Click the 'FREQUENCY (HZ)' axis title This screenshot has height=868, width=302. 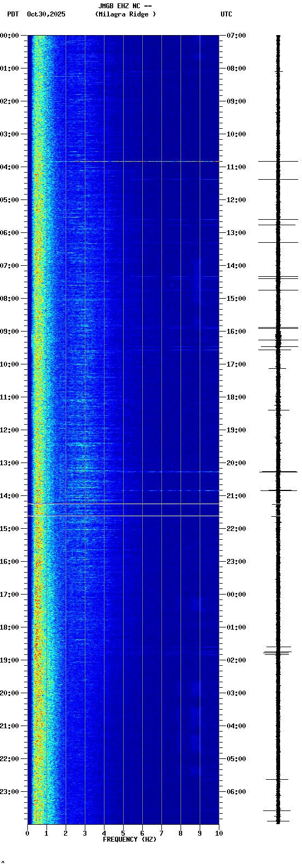click(130, 840)
